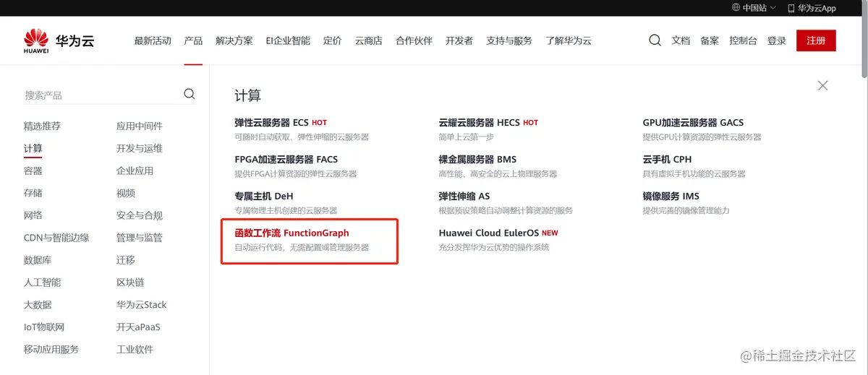This screenshot has width=868, height=375.
Task: Select the 移动应用服务 category
Action: pyautogui.click(x=51, y=350)
